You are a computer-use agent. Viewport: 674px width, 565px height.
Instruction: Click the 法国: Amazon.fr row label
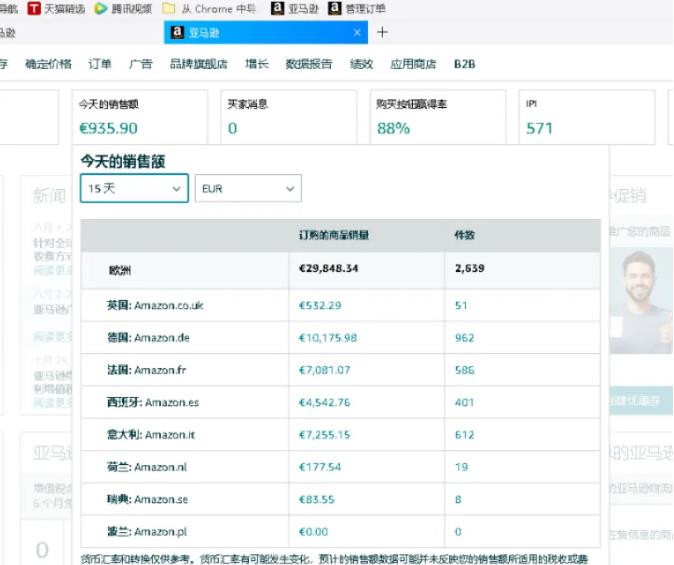[x=147, y=370]
